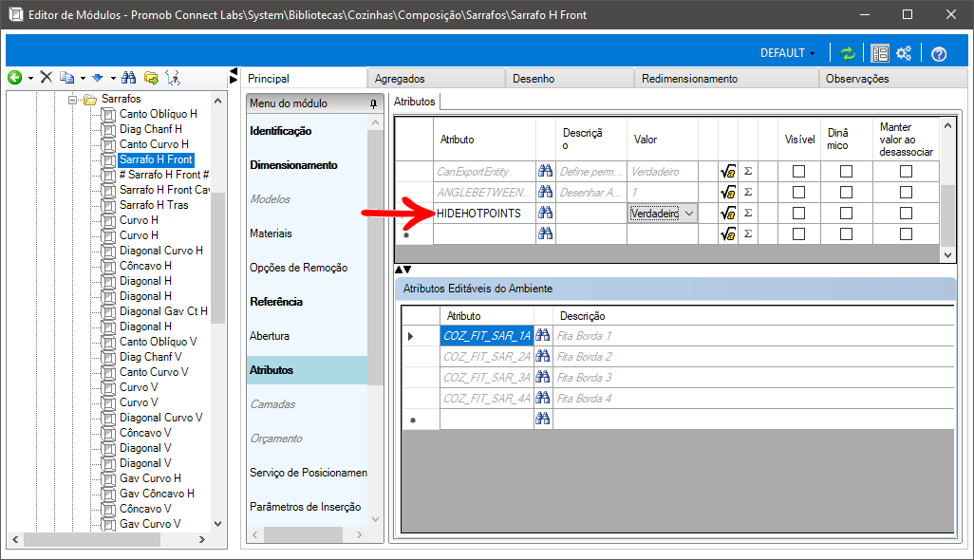Click formula icon in CanExportEntity row
Screen dimensions: 974x560
click(728, 172)
